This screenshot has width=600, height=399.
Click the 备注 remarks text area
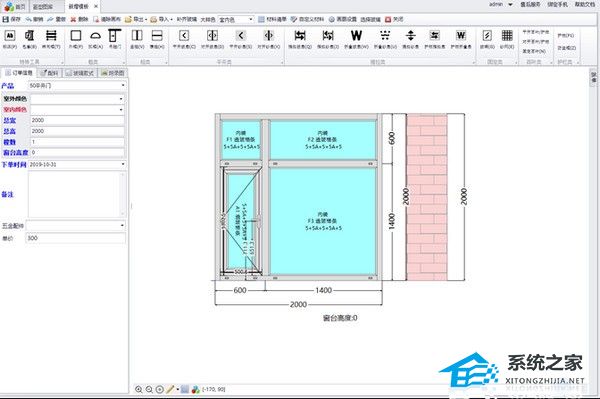(x=77, y=194)
